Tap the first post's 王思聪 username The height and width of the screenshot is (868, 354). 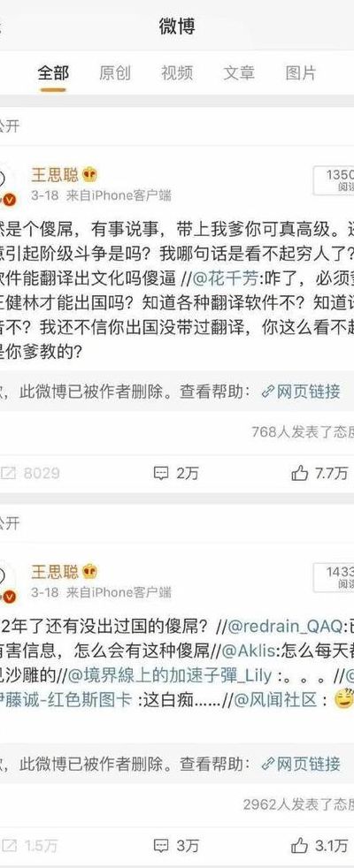pyautogui.click(x=55, y=176)
